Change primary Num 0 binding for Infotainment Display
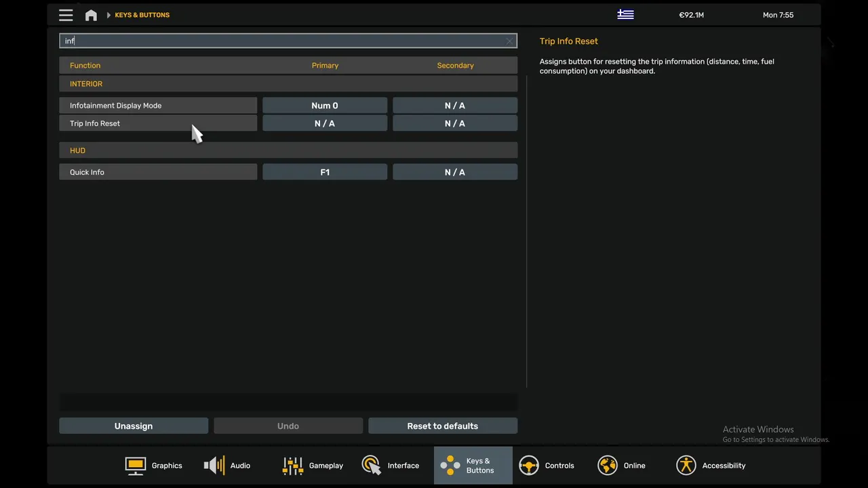 coord(325,105)
